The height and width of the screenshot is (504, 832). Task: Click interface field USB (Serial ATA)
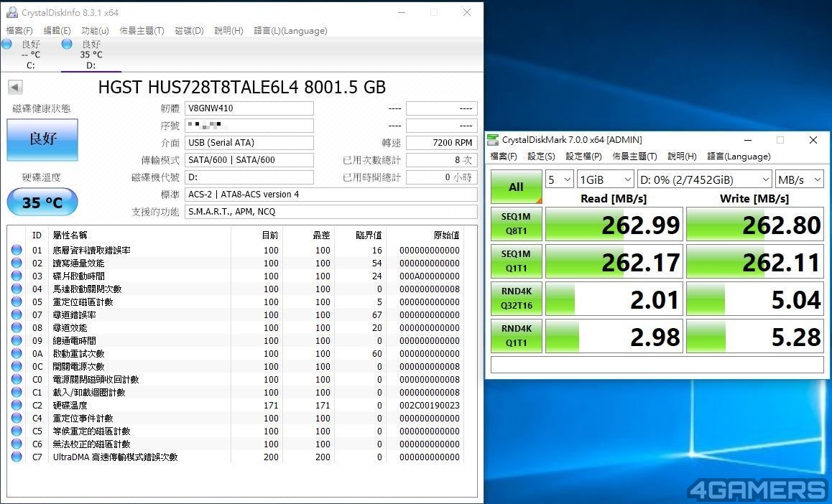pyautogui.click(x=249, y=143)
